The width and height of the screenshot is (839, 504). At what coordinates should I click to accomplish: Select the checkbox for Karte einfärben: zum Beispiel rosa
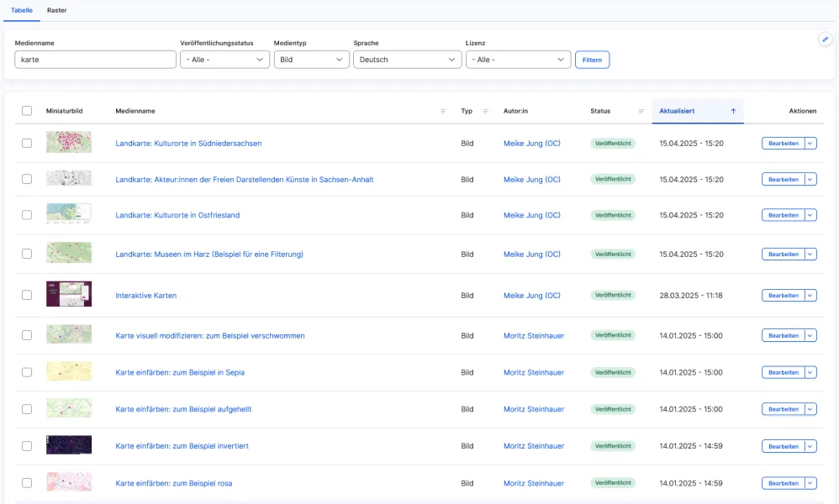tap(27, 483)
